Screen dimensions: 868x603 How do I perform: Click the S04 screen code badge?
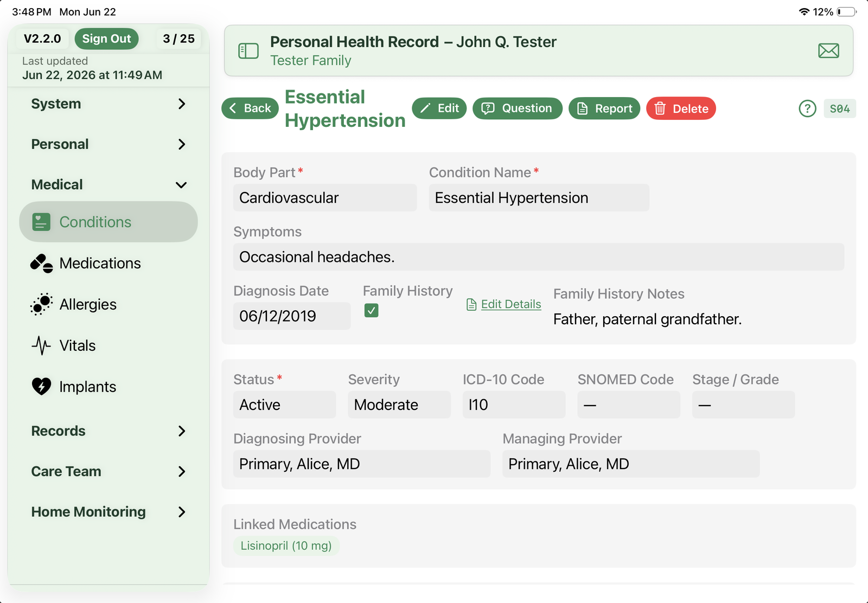(840, 108)
